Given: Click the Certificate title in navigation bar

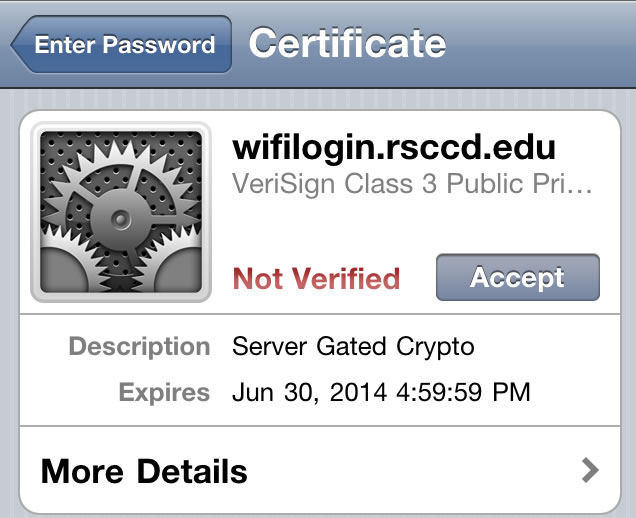Looking at the screenshot, I should click(x=347, y=44).
